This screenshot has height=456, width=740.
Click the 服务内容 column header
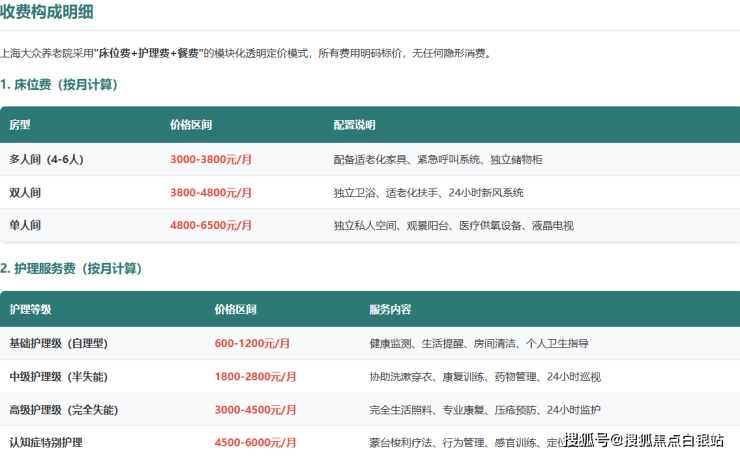[390, 309]
